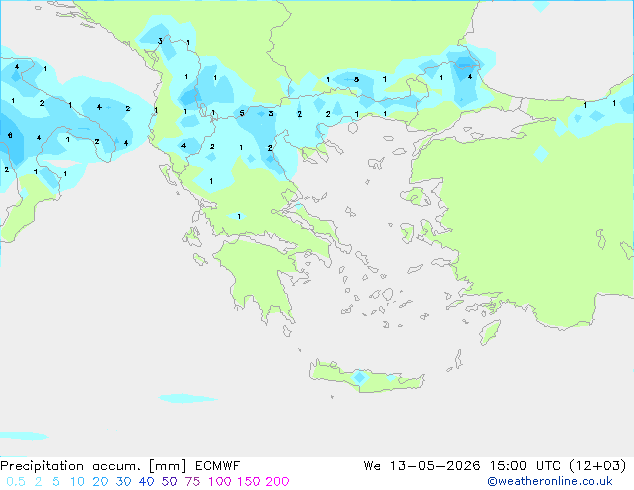Click the 0.5 mm legend value
Image resolution: width=634 pixels, height=490 pixels.
point(16,482)
